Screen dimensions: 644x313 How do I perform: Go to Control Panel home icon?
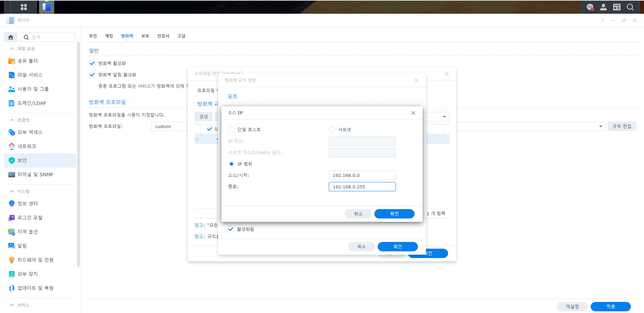(x=11, y=37)
